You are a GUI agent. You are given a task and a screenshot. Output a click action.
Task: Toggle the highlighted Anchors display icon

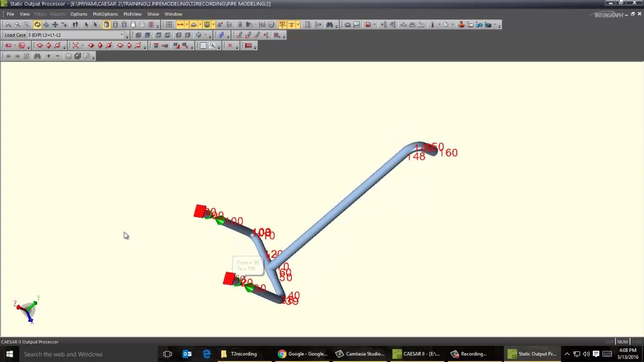[207, 24]
